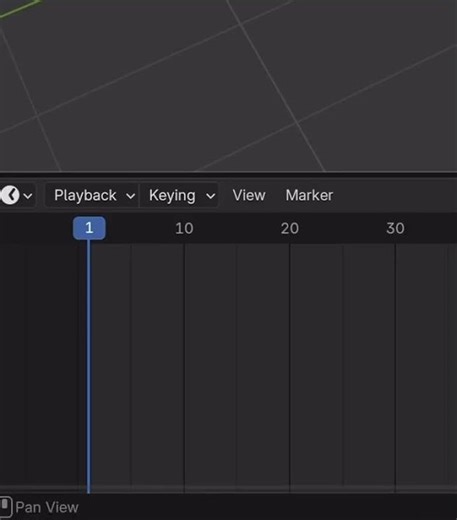Image resolution: width=457 pixels, height=520 pixels.
Task: Open the timeline editor type selector
Action: [17, 195]
